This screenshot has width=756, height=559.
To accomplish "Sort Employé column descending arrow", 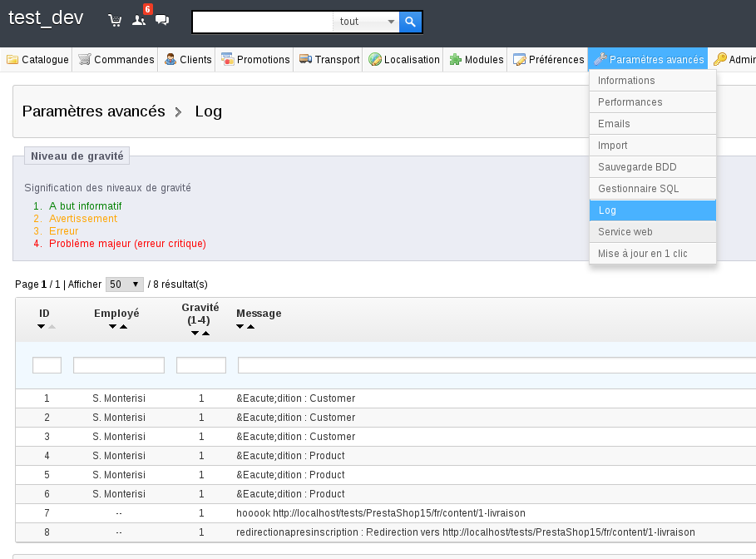I will click(x=112, y=327).
